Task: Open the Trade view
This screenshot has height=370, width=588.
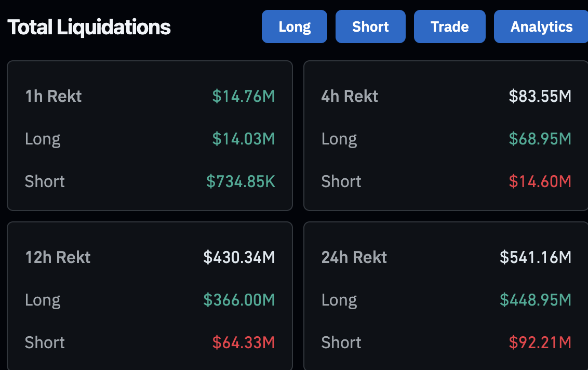Action: tap(449, 27)
